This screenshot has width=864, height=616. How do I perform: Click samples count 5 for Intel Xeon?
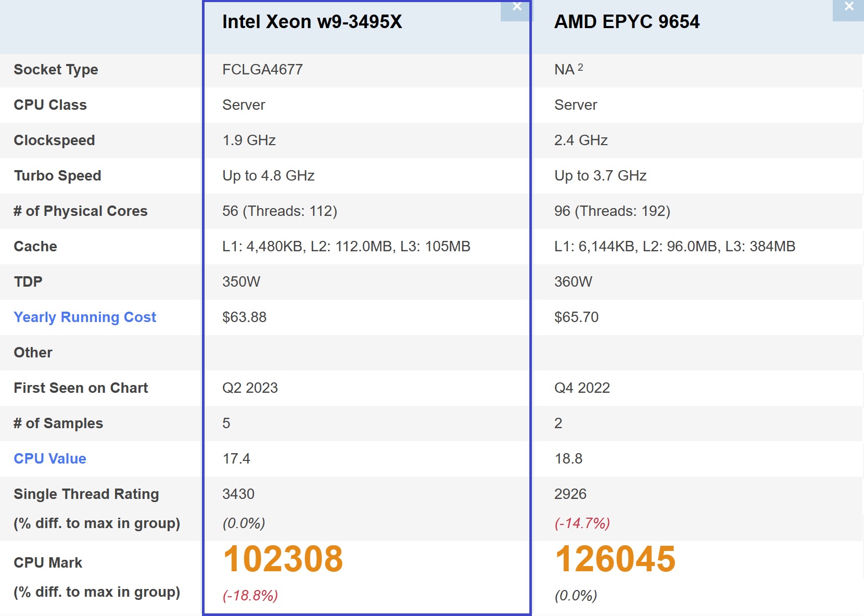coord(226,423)
